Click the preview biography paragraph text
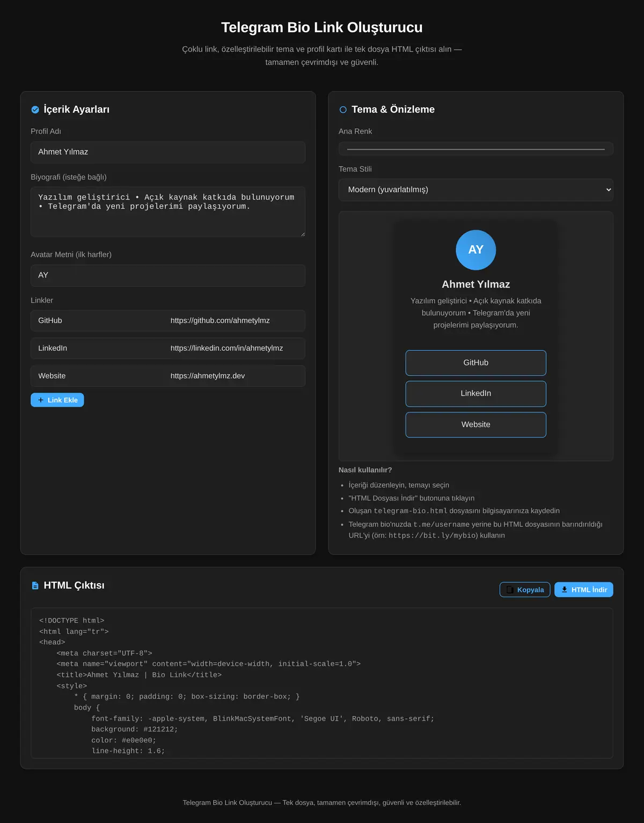Viewport: 644px width, 823px height. [476, 313]
